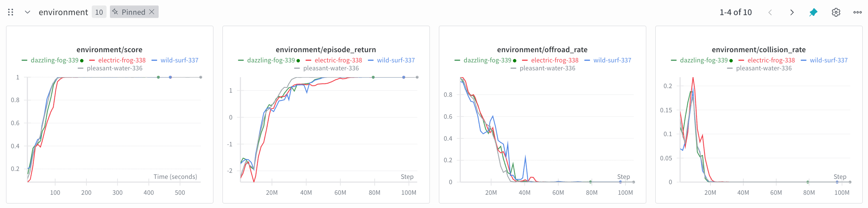This screenshot has height=208, width=868.
Task: Click the panel count badge showing 10
Action: pyautogui.click(x=99, y=12)
